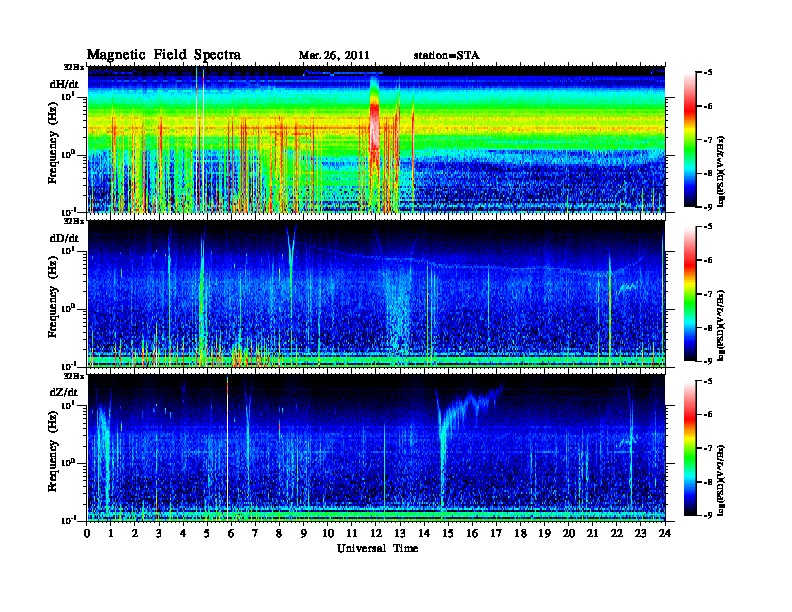Click the "-6" tick of dZ/dt colorbar
The height and width of the screenshot is (612, 792).
tap(708, 415)
